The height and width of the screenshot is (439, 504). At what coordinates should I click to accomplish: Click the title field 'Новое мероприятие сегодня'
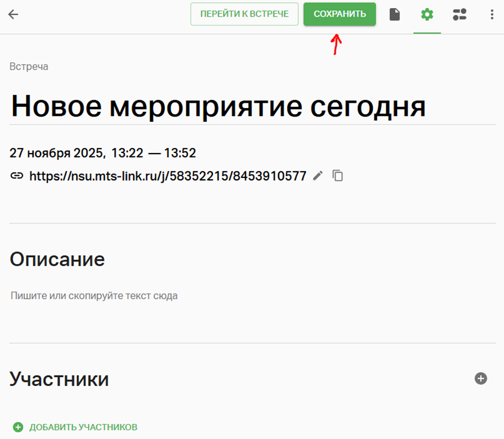[x=218, y=106]
